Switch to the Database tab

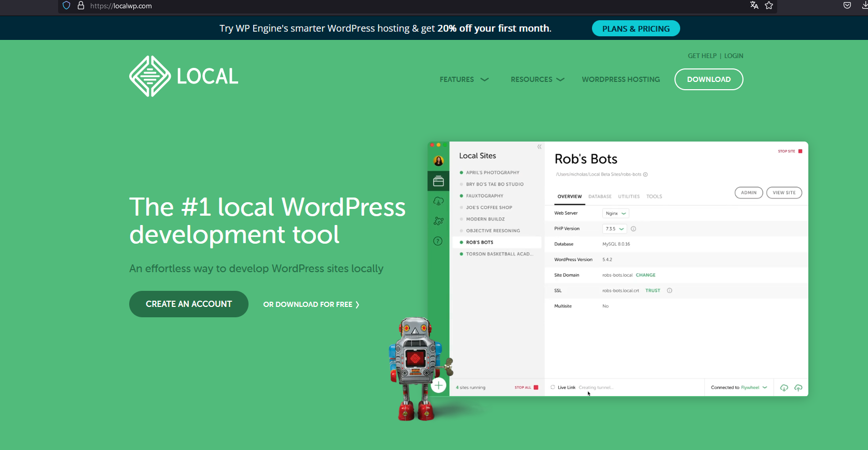coord(600,196)
